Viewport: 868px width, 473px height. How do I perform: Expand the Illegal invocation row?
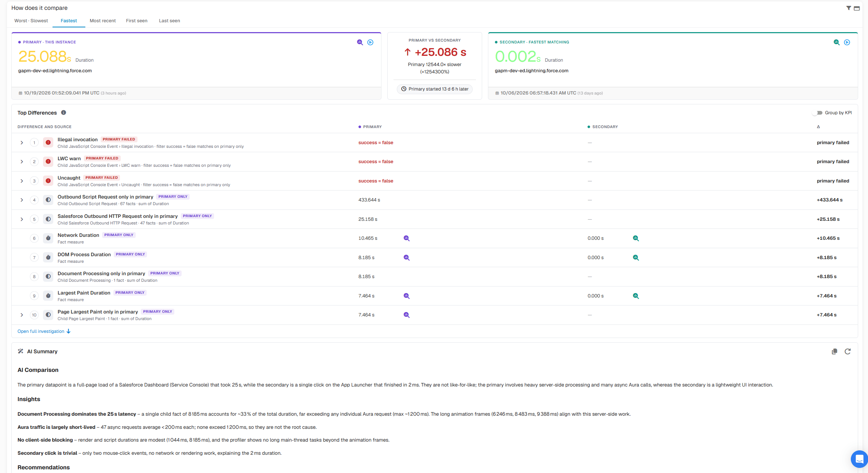[x=22, y=143]
